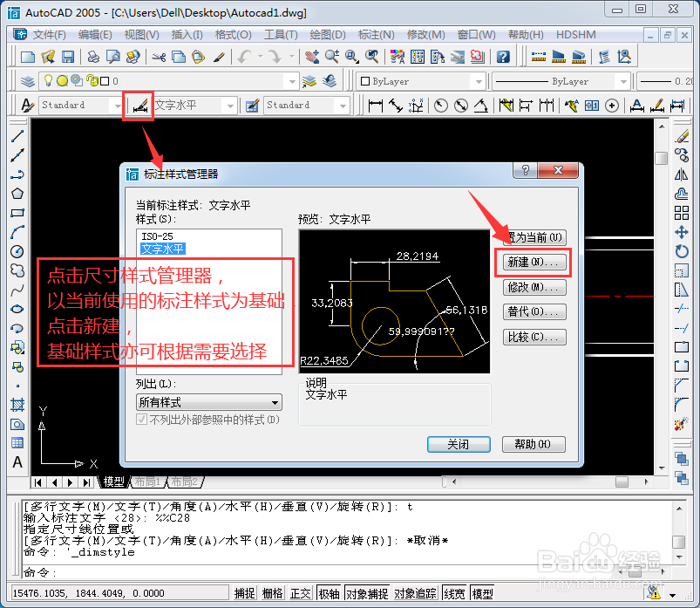Click the 新建(N)... button
The width and height of the screenshot is (700, 608).
(533, 262)
